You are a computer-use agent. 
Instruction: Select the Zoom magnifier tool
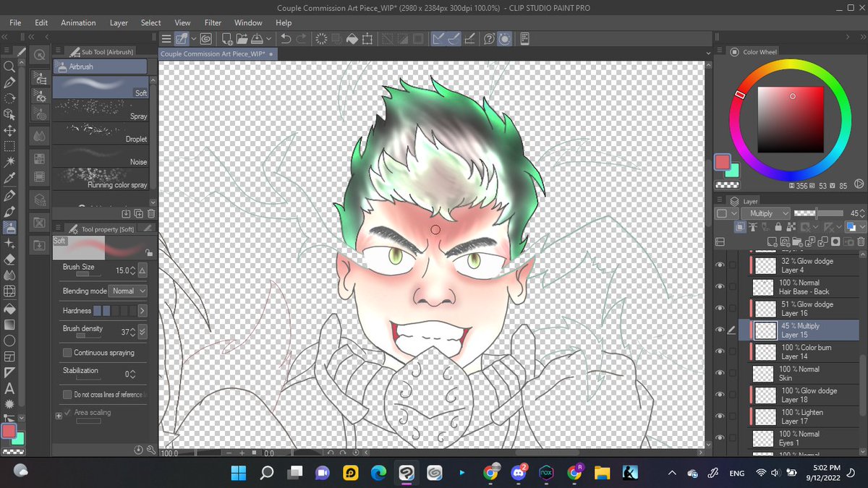[9, 67]
